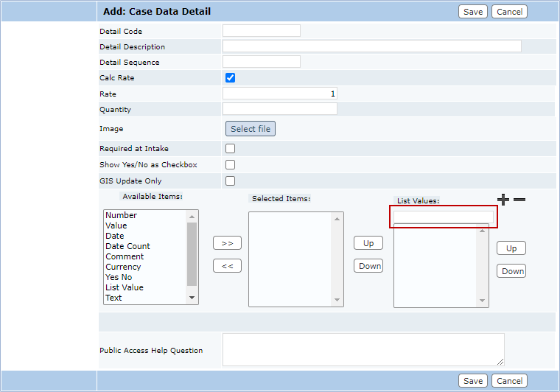Toggle Show Yes/No as Checkbox option
Viewport: 560px width, 392px height.
[x=230, y=165]
